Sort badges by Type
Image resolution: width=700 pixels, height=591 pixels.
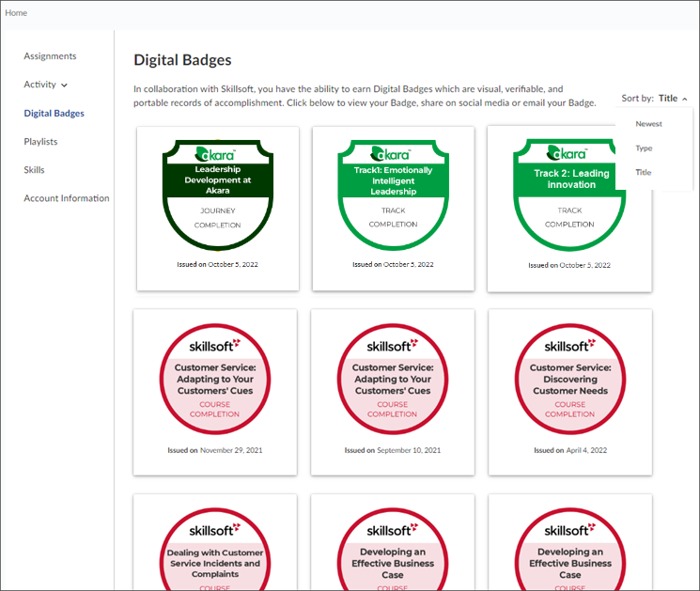point(644,148)
